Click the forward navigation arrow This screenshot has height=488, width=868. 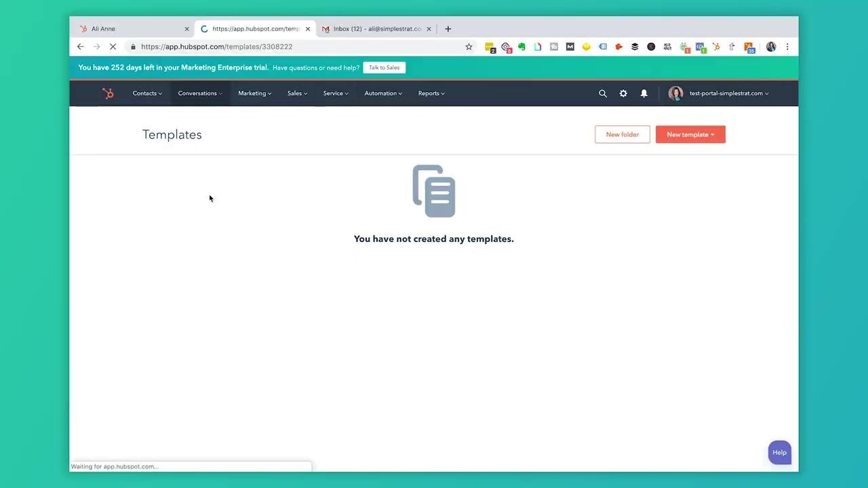tap(96, 47)
